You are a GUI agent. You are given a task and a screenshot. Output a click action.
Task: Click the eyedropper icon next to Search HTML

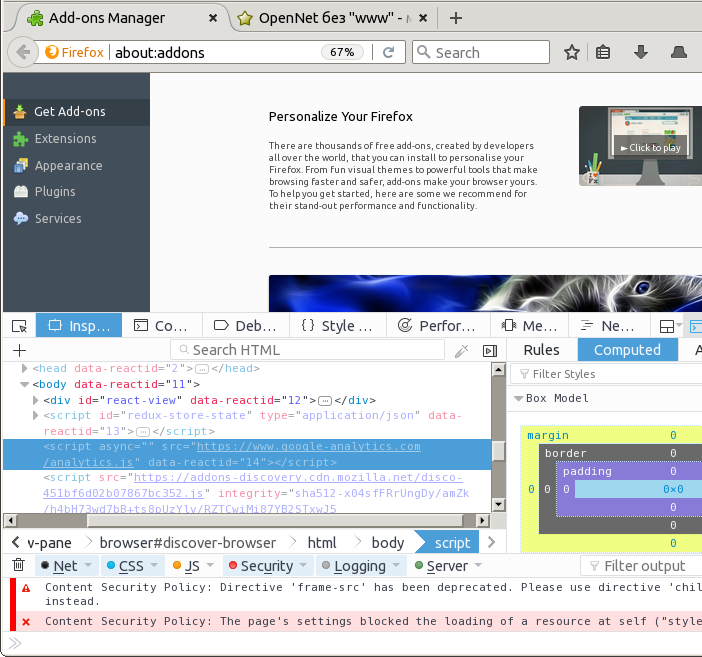(461, 351)
